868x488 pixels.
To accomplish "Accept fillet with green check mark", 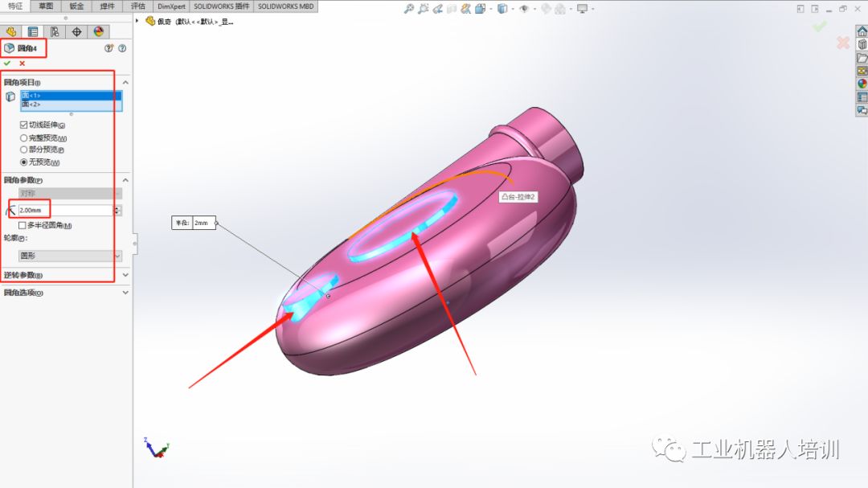I will click(7, 64).
